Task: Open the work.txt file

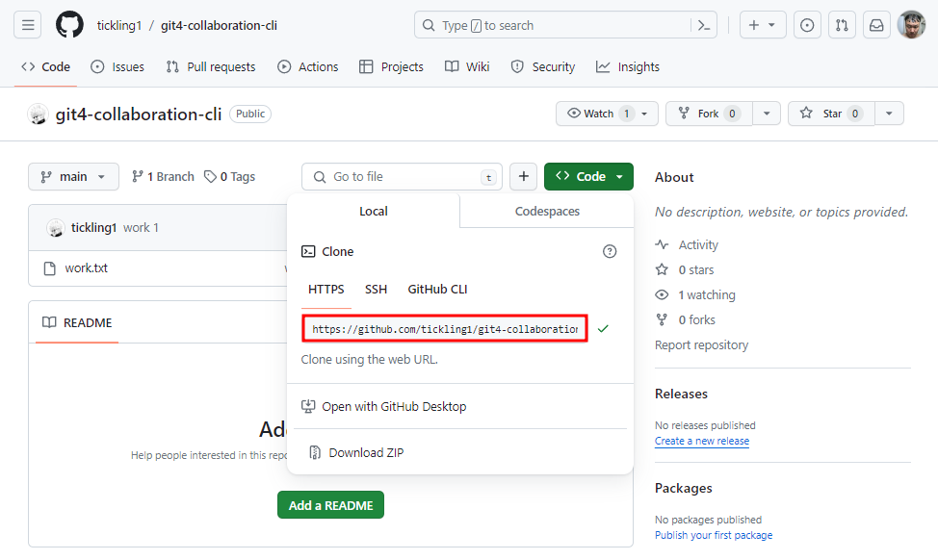Action: coord(86,268)
